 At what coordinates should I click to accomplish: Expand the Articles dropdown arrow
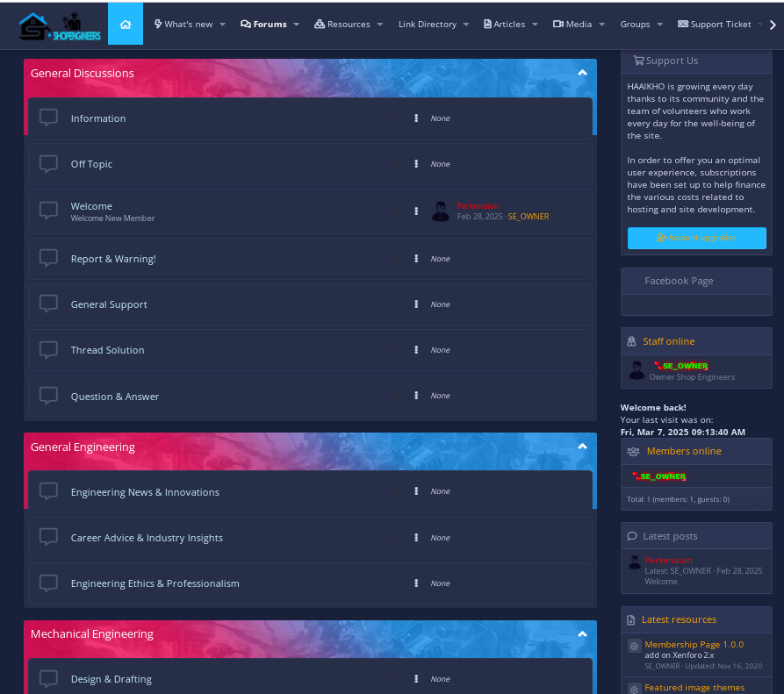tap(535, 25)
